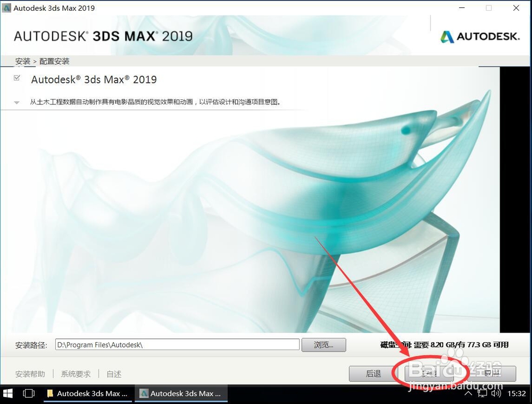Click the circled install button

[428, 374]
